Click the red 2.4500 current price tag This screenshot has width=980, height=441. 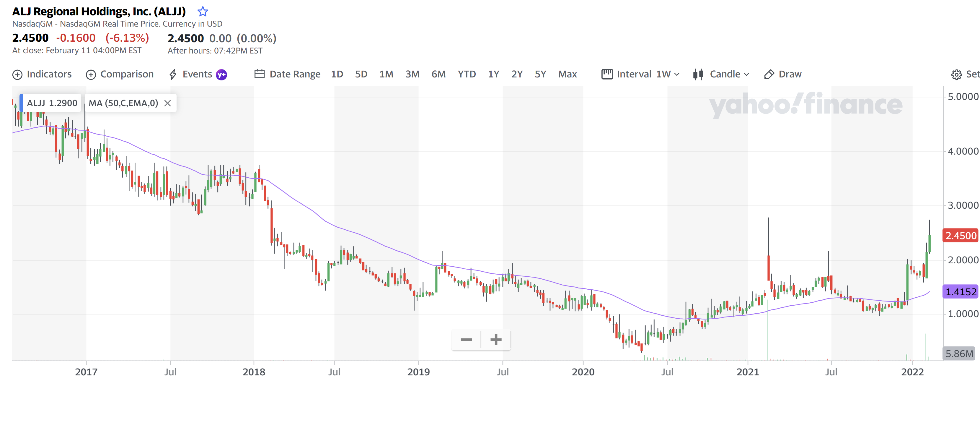[960, 236]
